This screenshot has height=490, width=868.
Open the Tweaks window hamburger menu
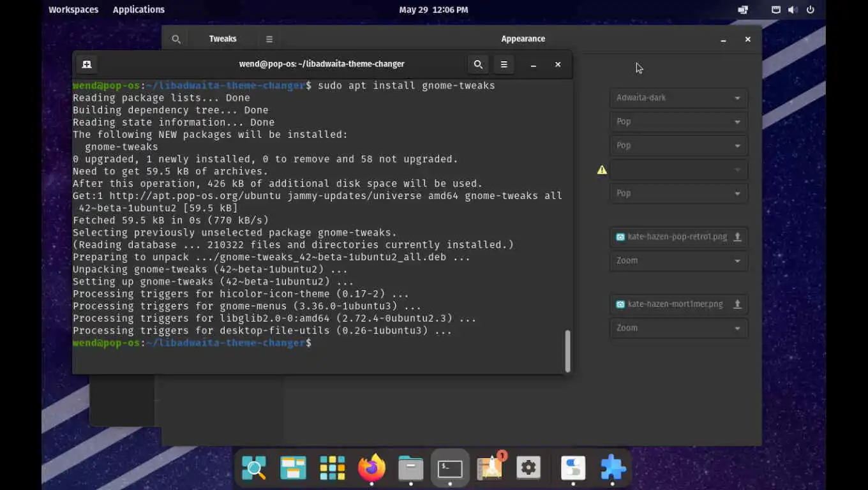coord(269,39)
